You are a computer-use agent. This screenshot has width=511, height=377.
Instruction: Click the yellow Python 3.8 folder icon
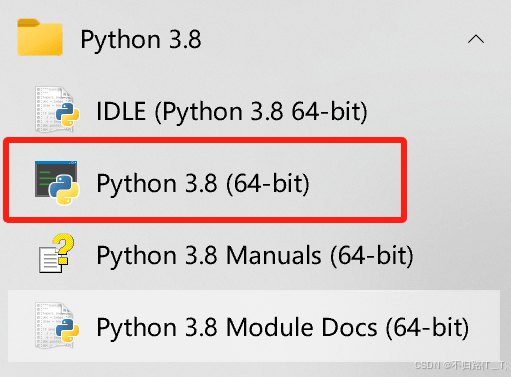tap(40, 37)
